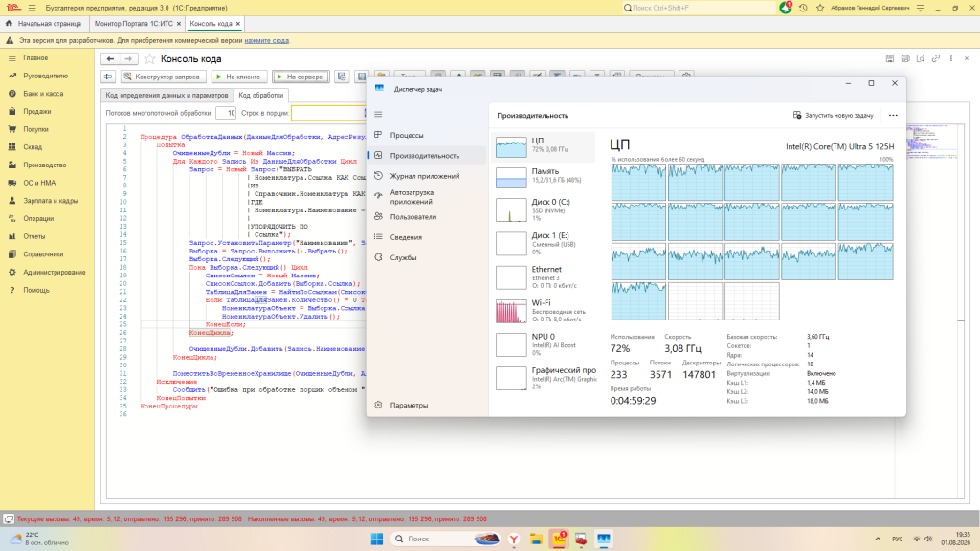Screen dimensions: 980x551
Task: Follow the нажмите сюда link
Action: point(267,40)
